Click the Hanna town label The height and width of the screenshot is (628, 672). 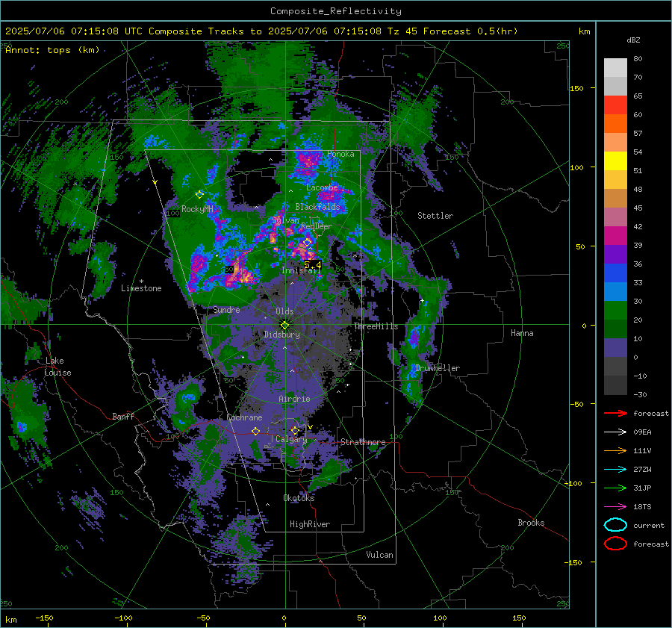pyautogui.click(x=522, y=333)
